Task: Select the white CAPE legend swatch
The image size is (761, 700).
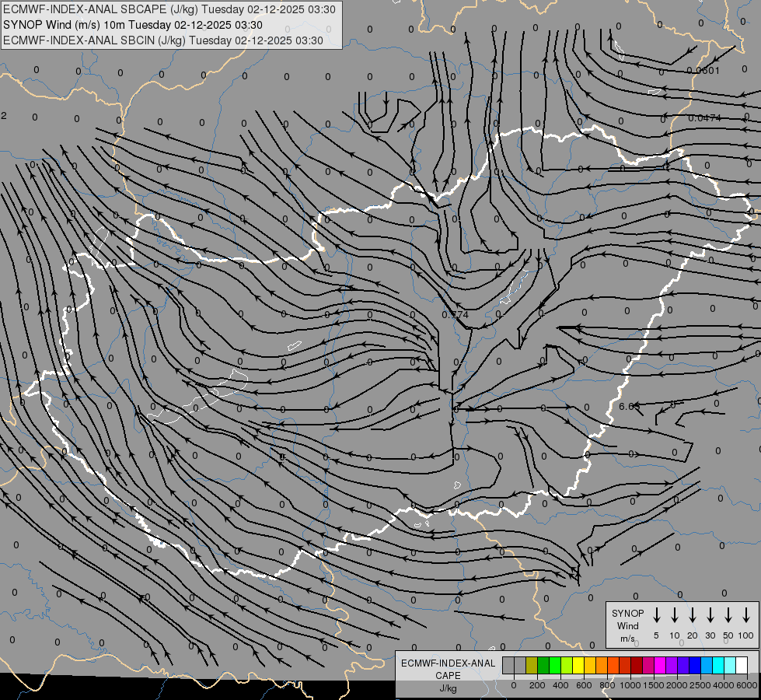Action: tap(741, 665)
